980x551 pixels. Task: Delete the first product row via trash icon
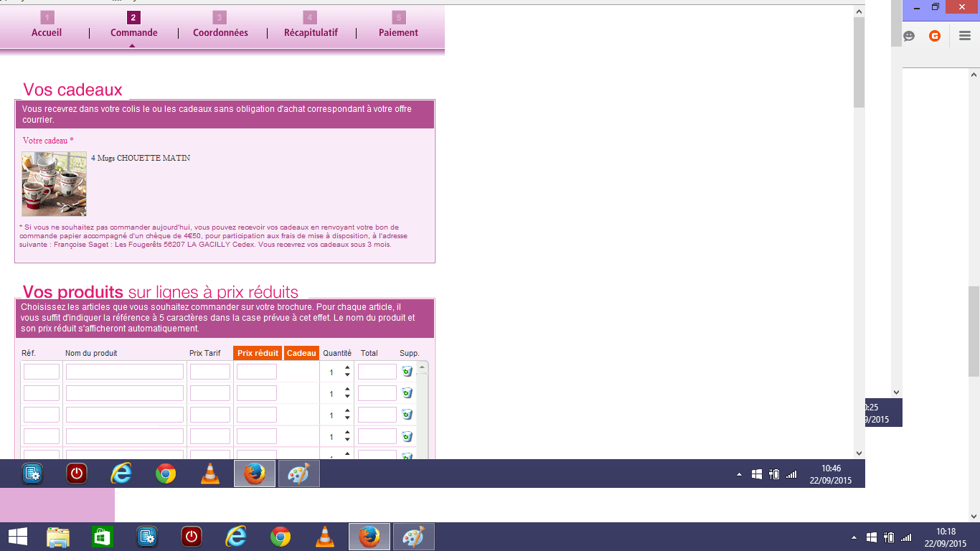pyautogui.click(x=407, y=372)
